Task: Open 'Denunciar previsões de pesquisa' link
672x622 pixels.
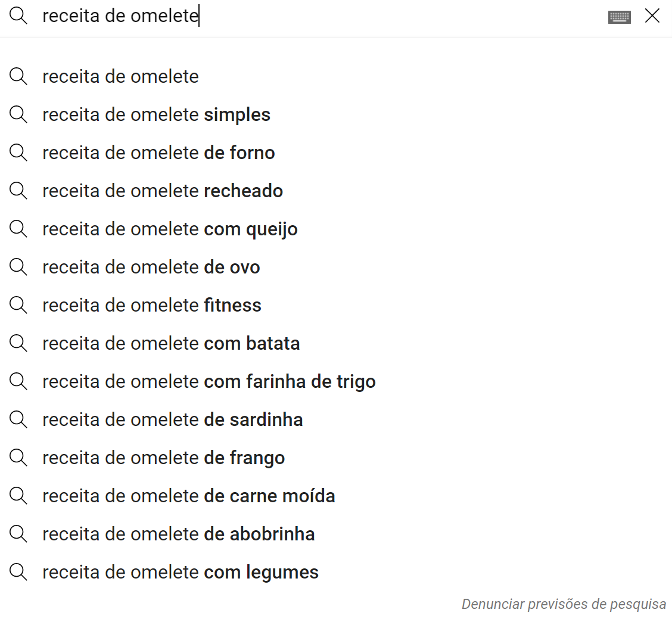Action: click(564, 604)
